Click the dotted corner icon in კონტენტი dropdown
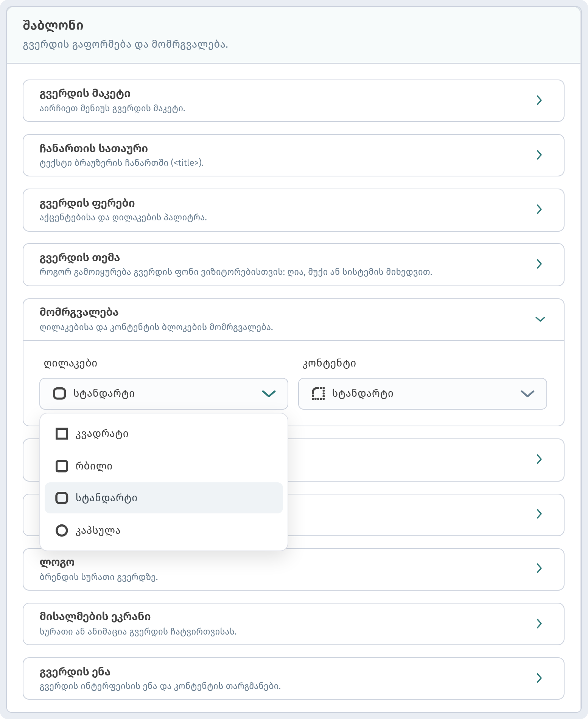 pyautogui.click(x=318, y=393)
